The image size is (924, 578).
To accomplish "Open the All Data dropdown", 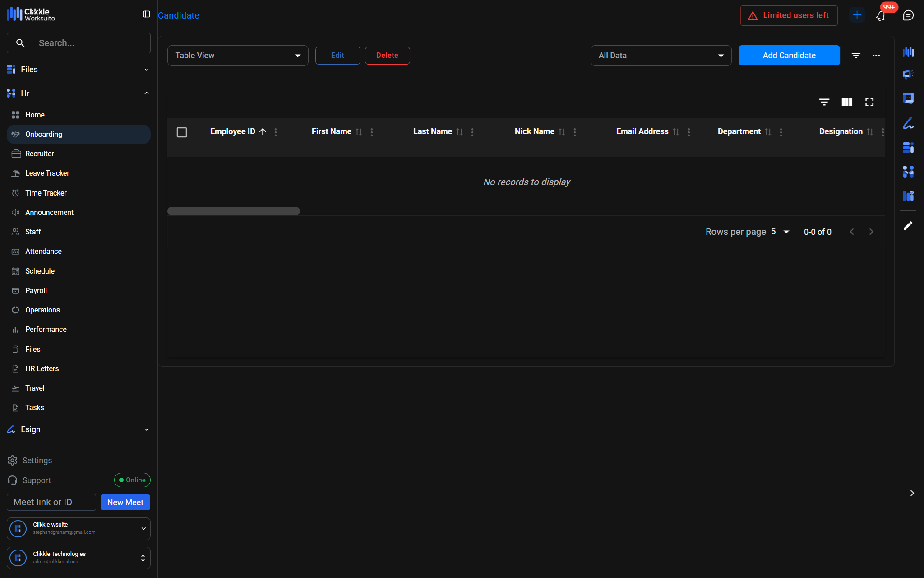I will (x=661, y=56).
